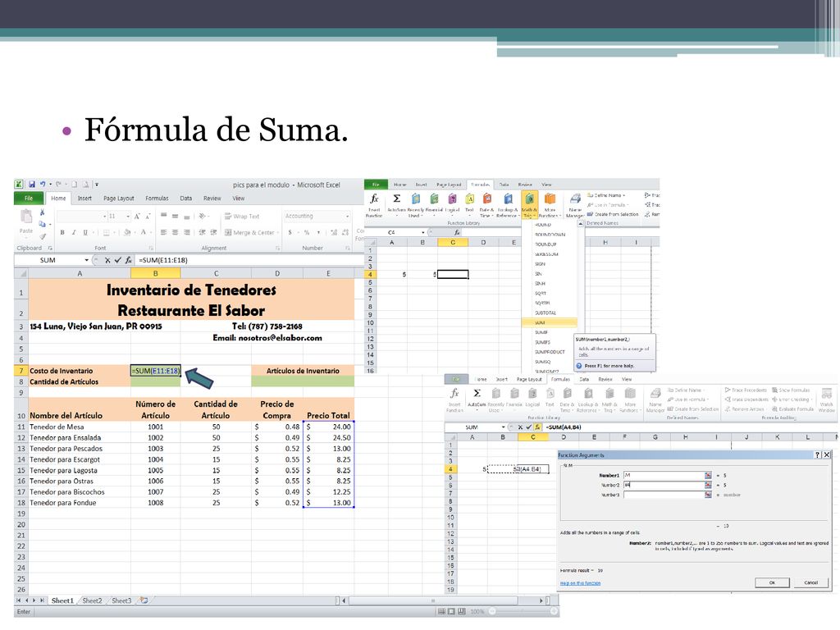Click the fx Insert Function icon in the inventory workbook's formula bar
This screenshot has width=840, height=630.
(129, 260)
